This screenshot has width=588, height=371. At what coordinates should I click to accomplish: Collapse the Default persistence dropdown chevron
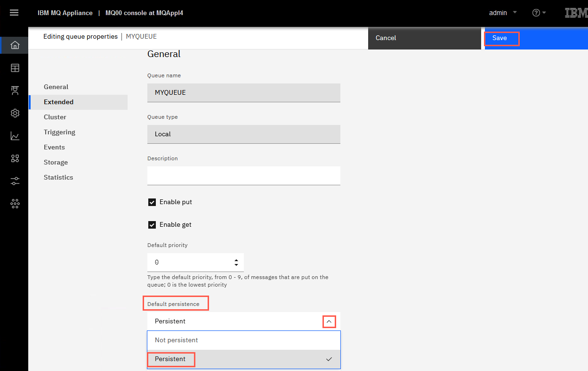pos(329,322)
